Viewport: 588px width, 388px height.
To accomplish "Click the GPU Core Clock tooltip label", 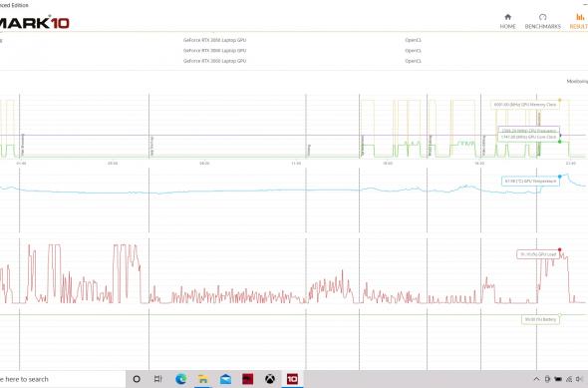I will click(528, 138).
